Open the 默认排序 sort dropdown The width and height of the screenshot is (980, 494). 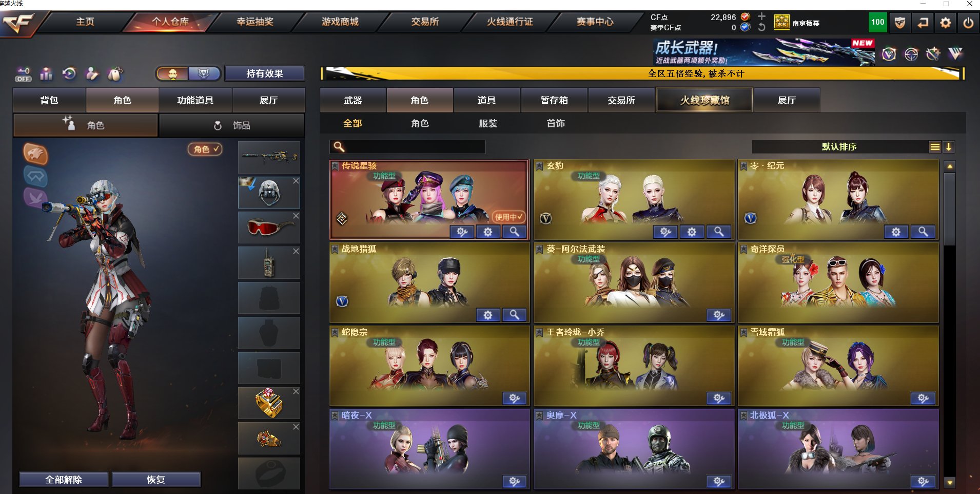coord(839,147)
